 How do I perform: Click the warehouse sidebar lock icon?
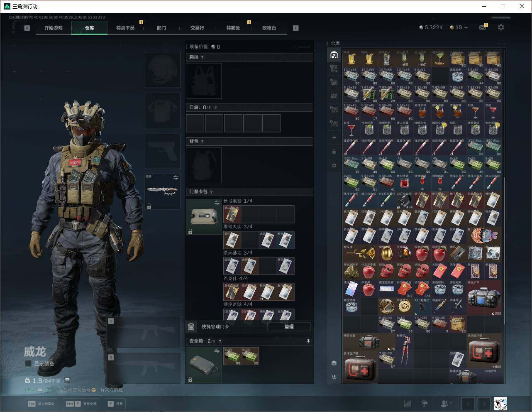pos(334,152)
